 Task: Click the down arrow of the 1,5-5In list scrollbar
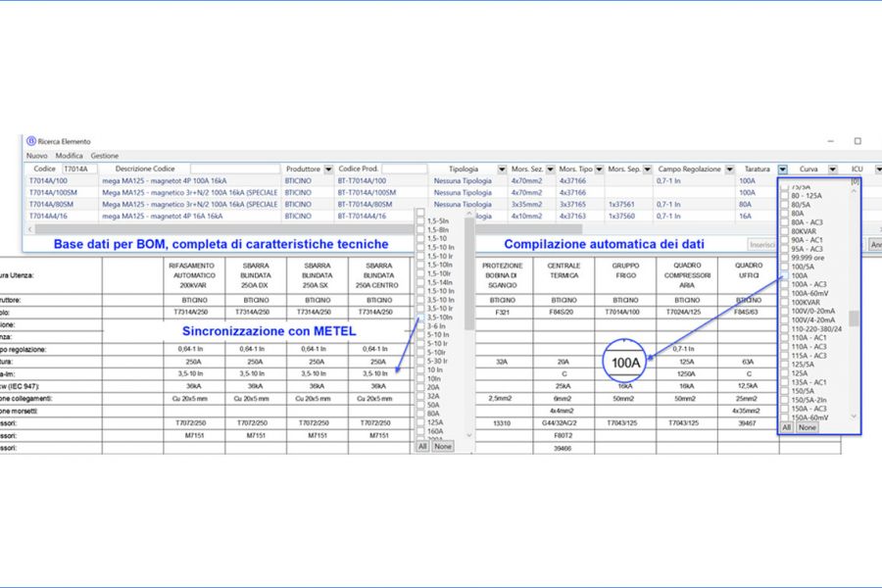point(469,435)
